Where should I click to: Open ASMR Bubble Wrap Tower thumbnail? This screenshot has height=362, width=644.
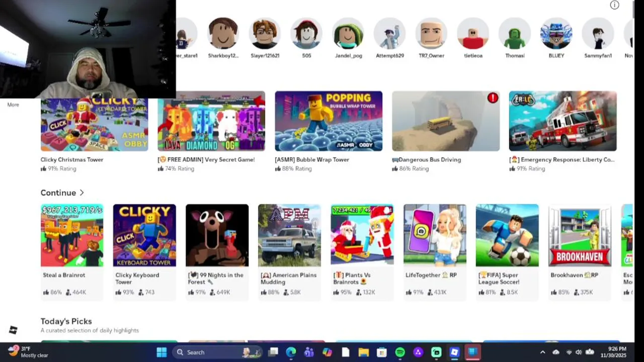[329, 121]
